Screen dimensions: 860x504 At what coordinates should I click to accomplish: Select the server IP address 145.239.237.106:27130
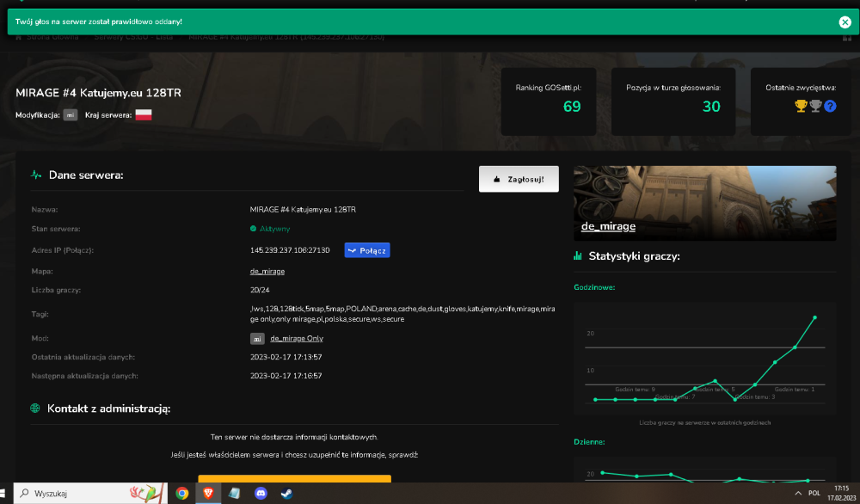290,250
